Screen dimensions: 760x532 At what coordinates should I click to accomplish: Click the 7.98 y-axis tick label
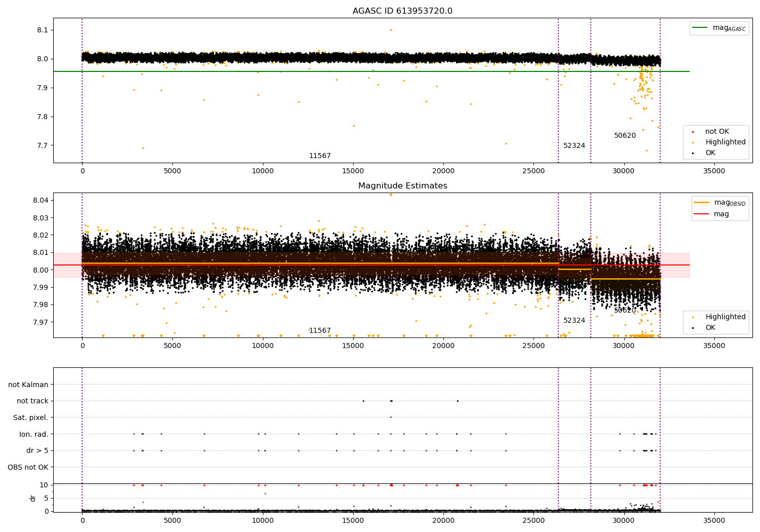[x=41, y=305]
